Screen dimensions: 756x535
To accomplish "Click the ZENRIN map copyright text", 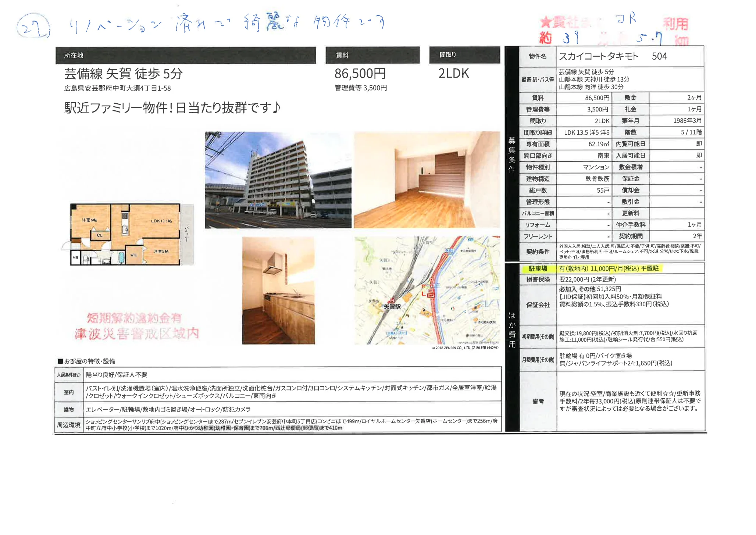I will [x=465, y=347].
